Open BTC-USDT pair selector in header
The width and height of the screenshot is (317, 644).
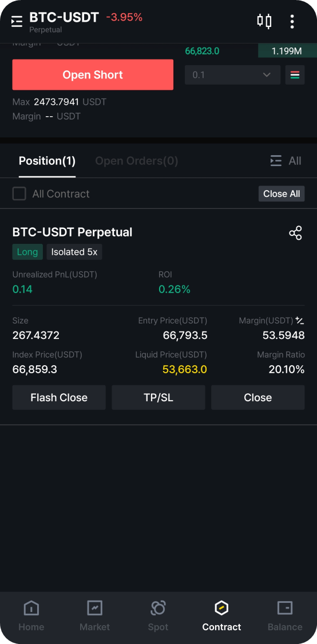pos(64,18)
